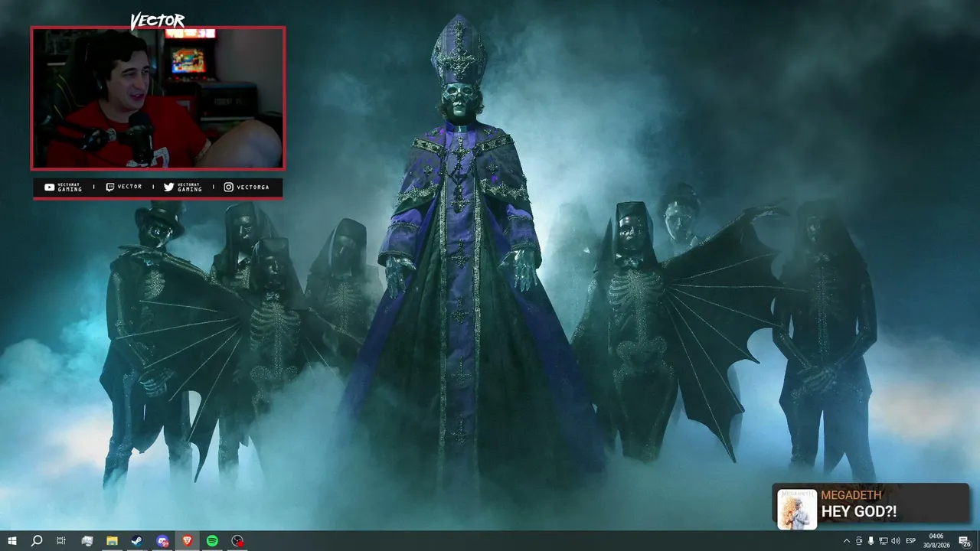Open the pinned app left of File Explorer
This screenshot has height=551, width=980.
coord(87,541)
